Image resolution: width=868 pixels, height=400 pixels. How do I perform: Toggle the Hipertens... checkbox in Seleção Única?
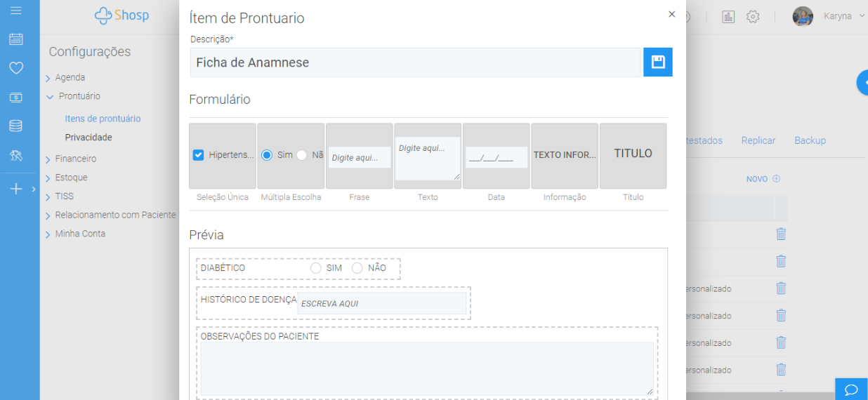198,155
